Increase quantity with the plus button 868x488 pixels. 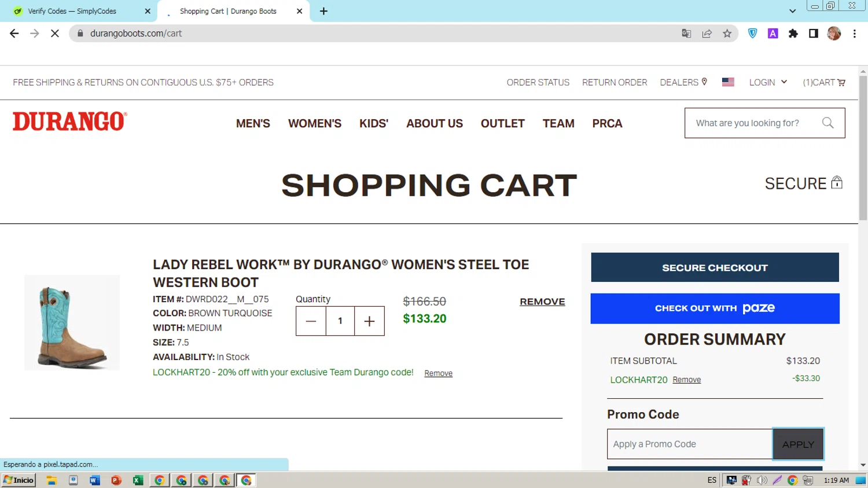pyautogui.click(x=369, y=321)
